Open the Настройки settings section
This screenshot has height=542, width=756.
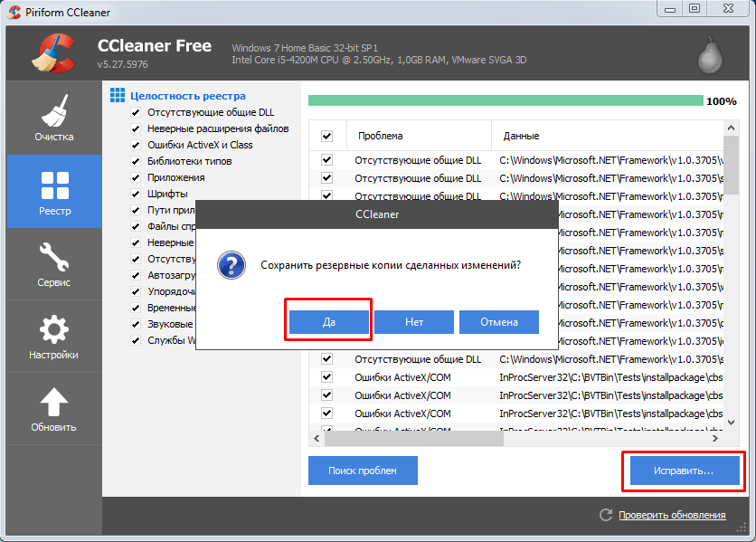54,337
